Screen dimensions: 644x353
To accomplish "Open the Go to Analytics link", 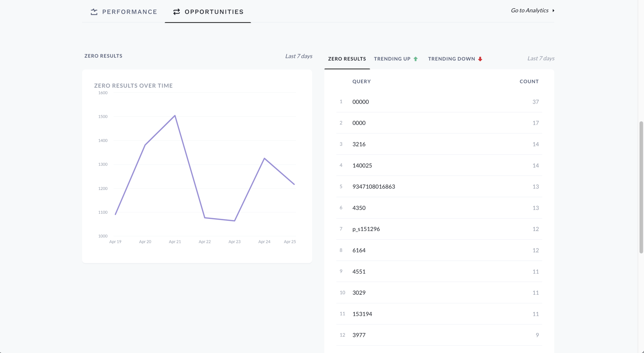I will 533,10.
